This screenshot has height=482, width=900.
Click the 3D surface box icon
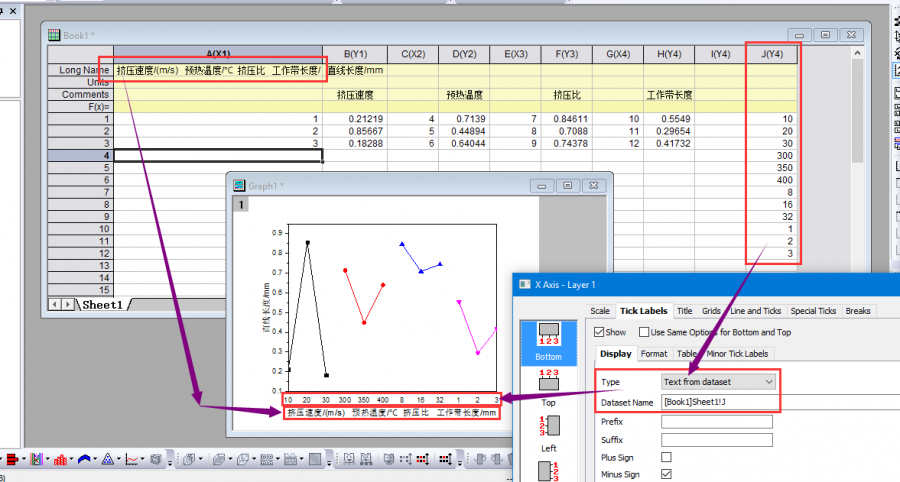[219, 459]
